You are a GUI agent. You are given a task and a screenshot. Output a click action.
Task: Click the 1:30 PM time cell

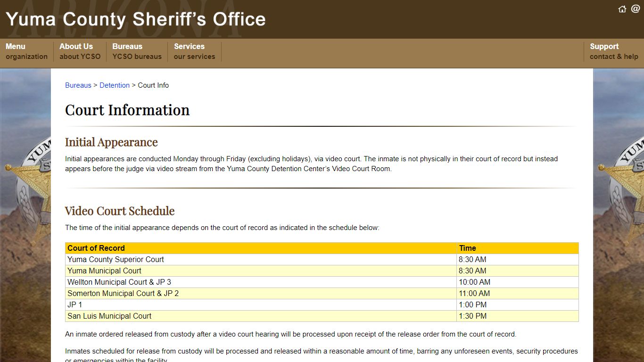point(518,316)
